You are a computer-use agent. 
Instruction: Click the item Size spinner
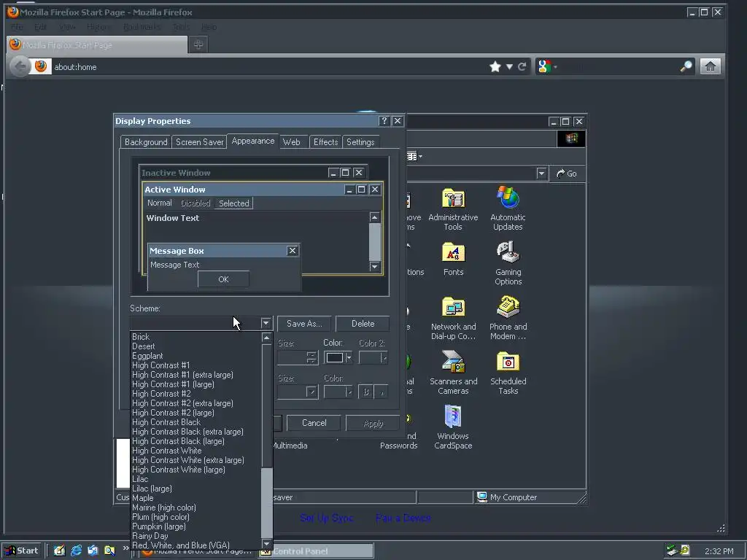[311, 357]
